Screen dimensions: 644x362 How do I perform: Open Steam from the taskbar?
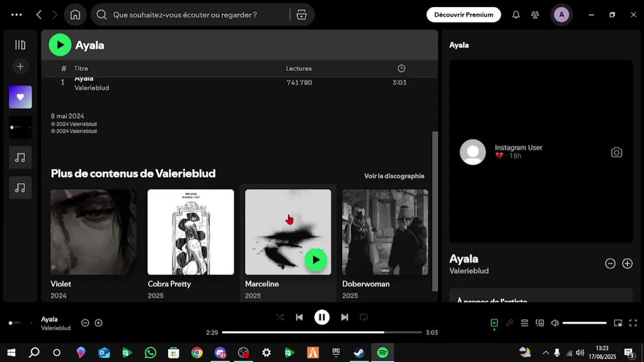359,352
